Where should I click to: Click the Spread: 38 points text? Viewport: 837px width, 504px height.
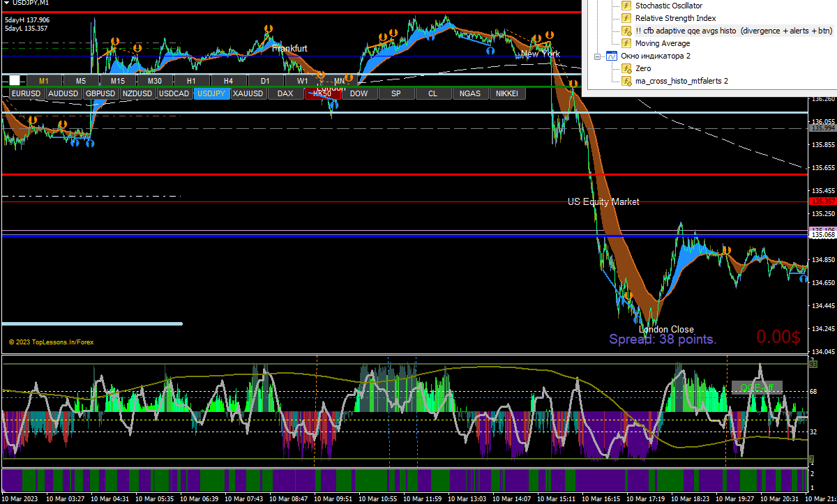pyautogui.click(x=663, y=339)
